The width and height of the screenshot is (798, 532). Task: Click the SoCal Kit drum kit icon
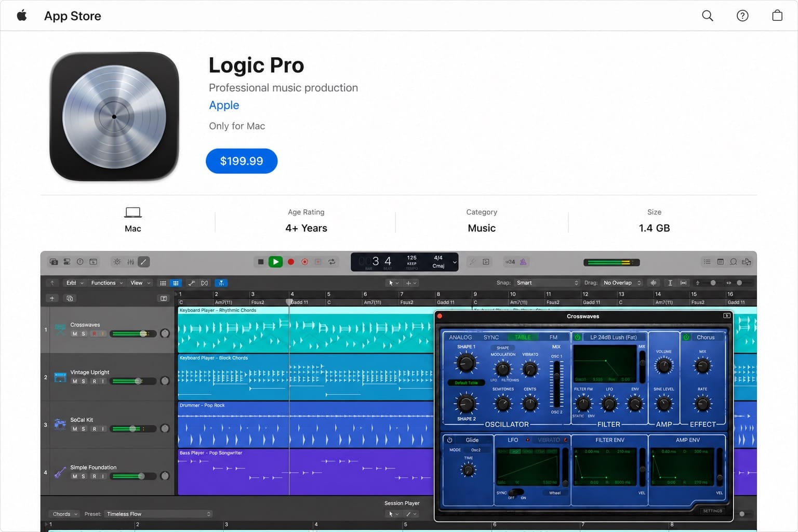(x=60, y=424)
